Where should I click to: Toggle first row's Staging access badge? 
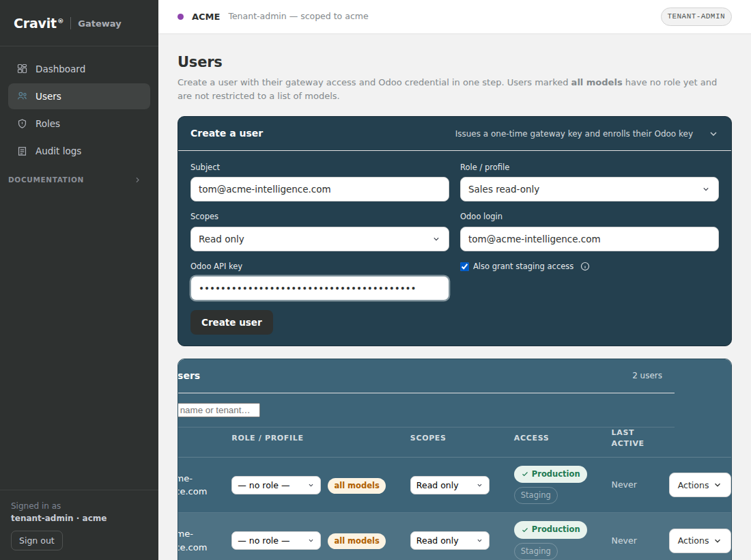point(535,495)
